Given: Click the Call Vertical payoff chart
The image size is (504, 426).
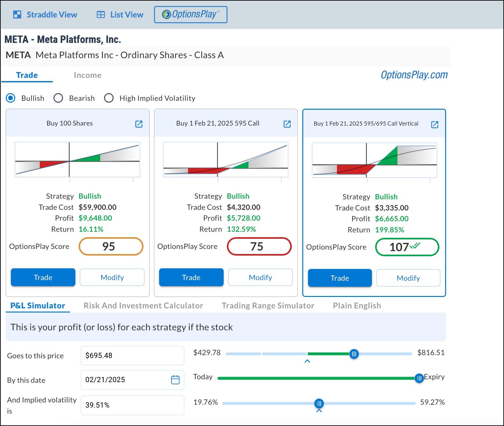Looking at the screenshot, I should [374, 160].
